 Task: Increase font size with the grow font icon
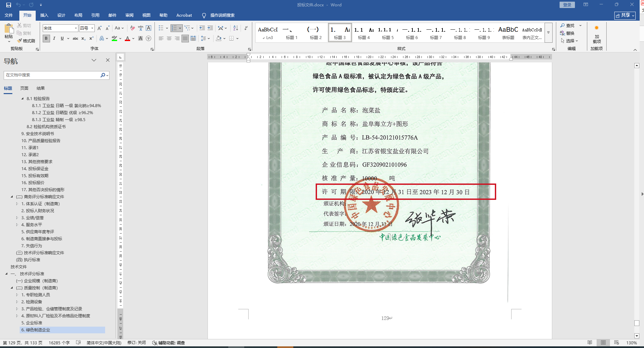[x=99, y=28]
